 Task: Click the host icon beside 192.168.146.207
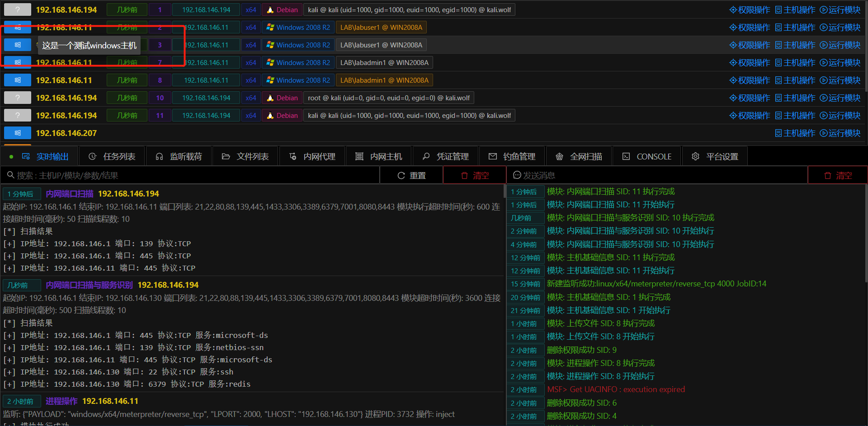pyautogui.click(x=18, y=133)
